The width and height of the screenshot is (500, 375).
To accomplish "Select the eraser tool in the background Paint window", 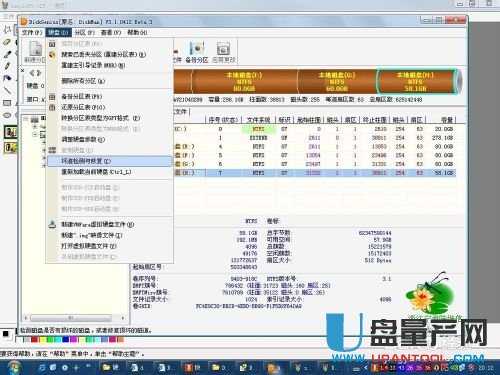I will coord(7,42).
